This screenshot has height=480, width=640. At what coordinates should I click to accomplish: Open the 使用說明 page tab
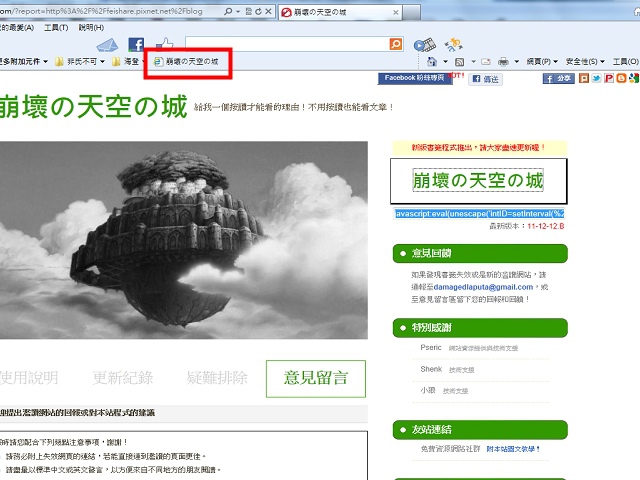[x=29, y=378]
